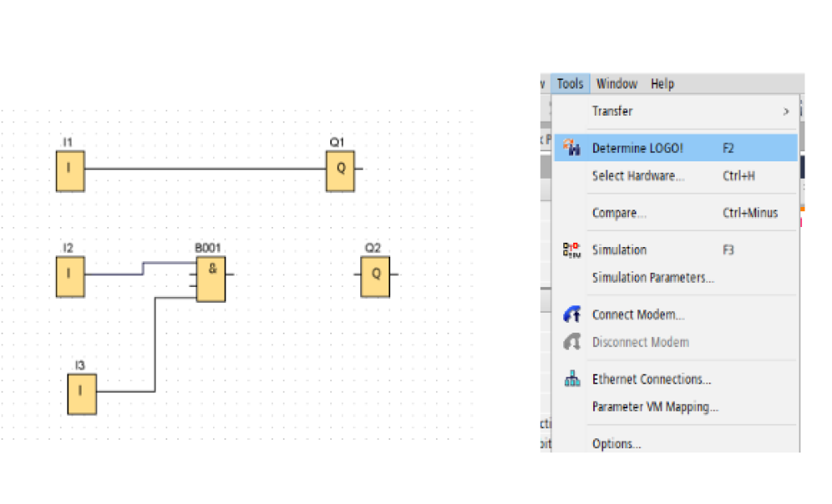Select the I3 input block
The height and width of the screenshot is (504, 832).
pyautogui.click(x=82, y=393)
